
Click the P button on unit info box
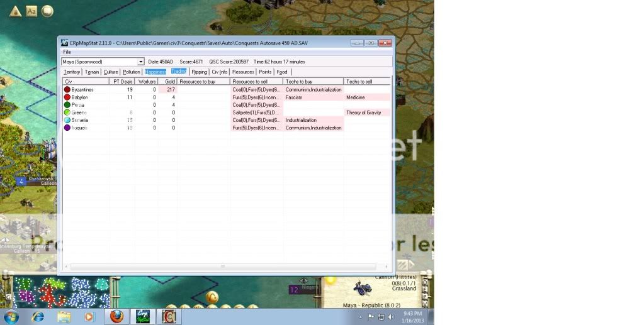coord(426,296)
